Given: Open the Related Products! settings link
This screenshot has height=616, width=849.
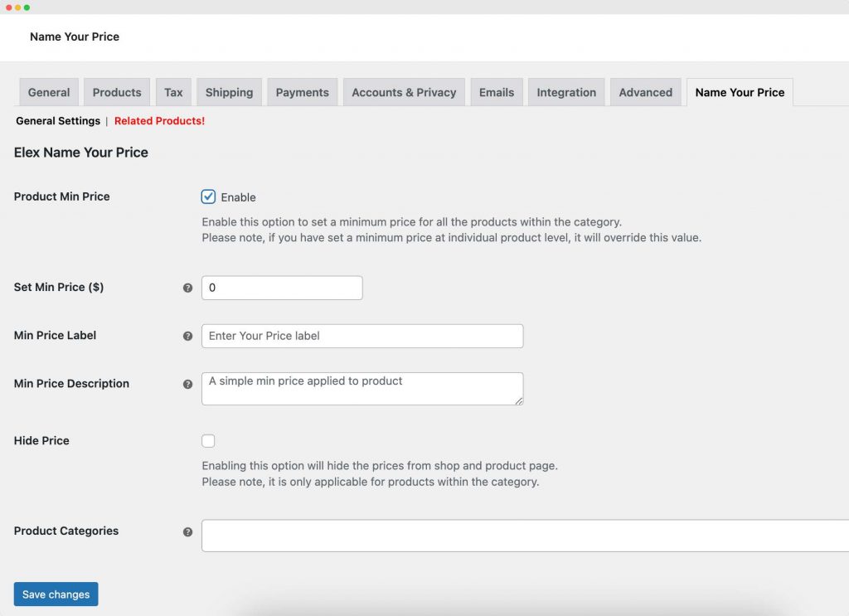Looking at the screenshot, I should pyautogui.click(x=159, y=120).
